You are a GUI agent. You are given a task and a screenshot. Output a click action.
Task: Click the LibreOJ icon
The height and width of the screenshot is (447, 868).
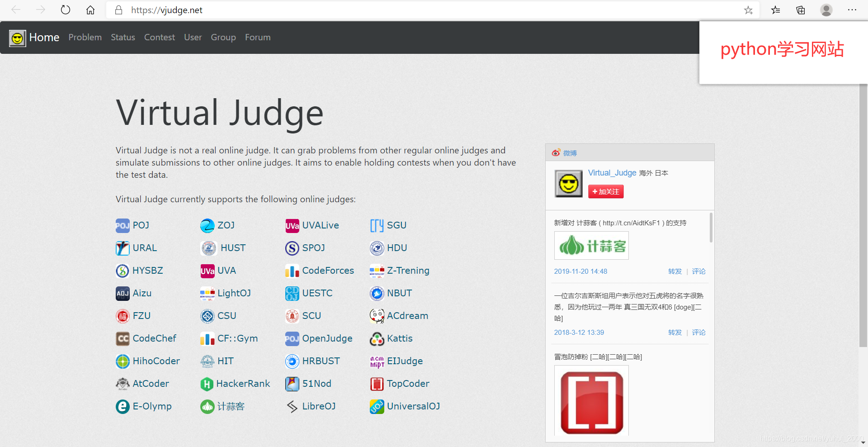(x=292, y=406)
